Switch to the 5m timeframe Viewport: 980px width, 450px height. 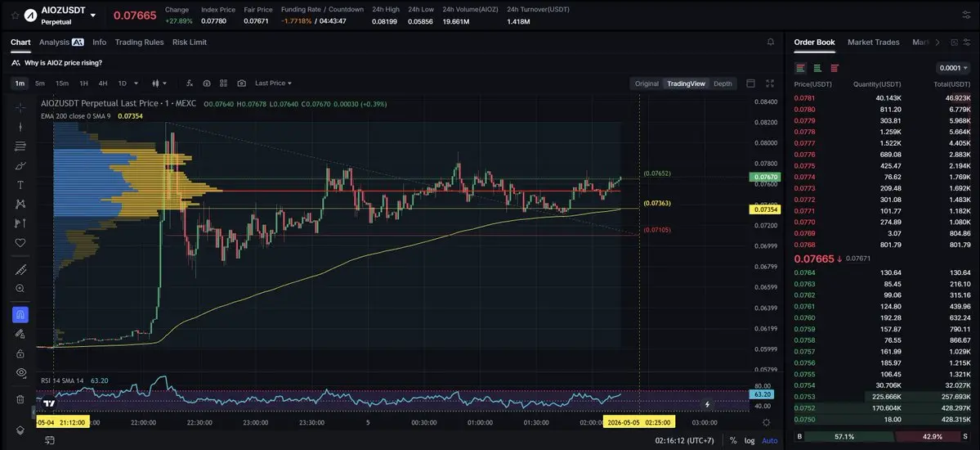click(40, 83)
